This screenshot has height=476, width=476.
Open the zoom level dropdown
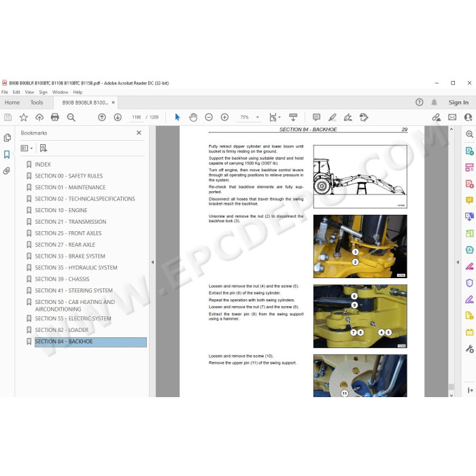tap(258, 117)
